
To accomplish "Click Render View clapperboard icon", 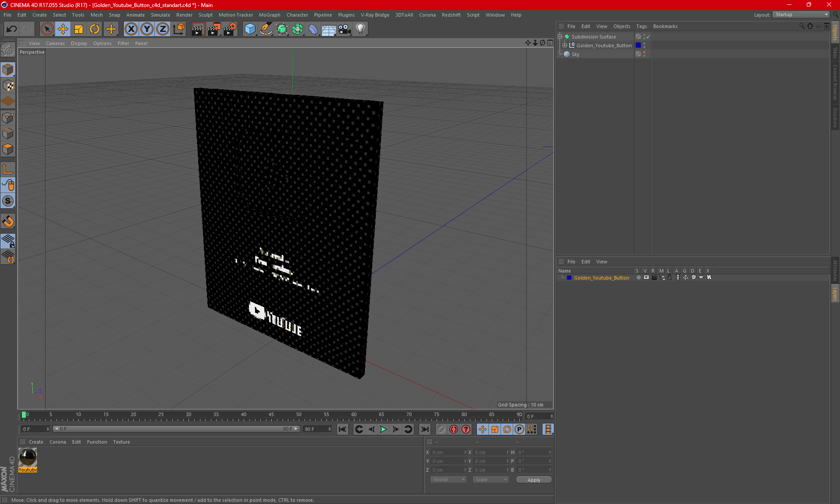I will pos(198,29).
